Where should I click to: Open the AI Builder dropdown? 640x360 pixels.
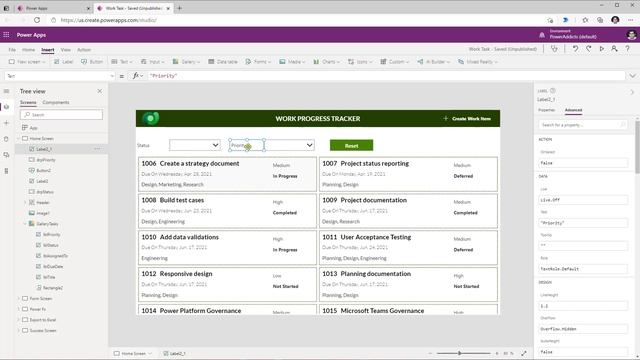click(x=433, y=62)
